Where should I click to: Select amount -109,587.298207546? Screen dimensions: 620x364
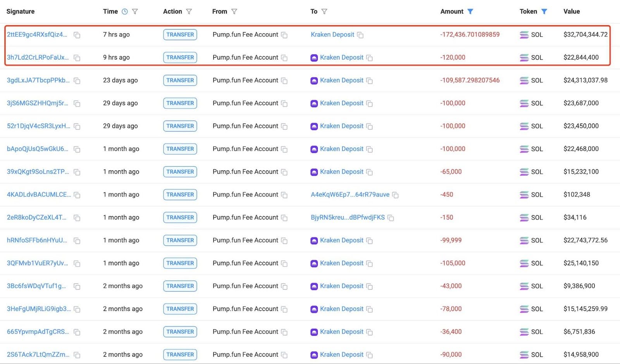[x=470, y=80]
